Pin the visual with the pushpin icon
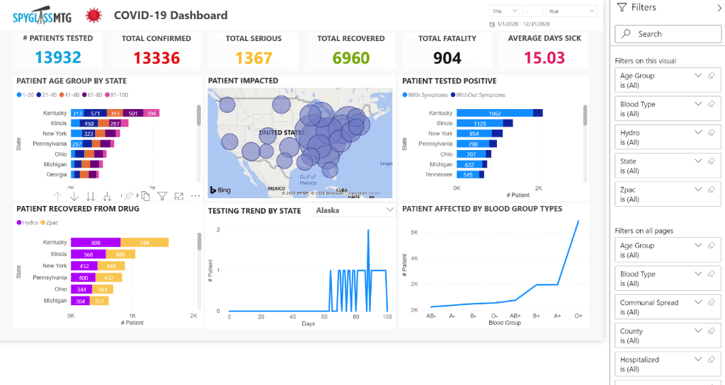Screen dimensions: 725x385 point(128,196)
